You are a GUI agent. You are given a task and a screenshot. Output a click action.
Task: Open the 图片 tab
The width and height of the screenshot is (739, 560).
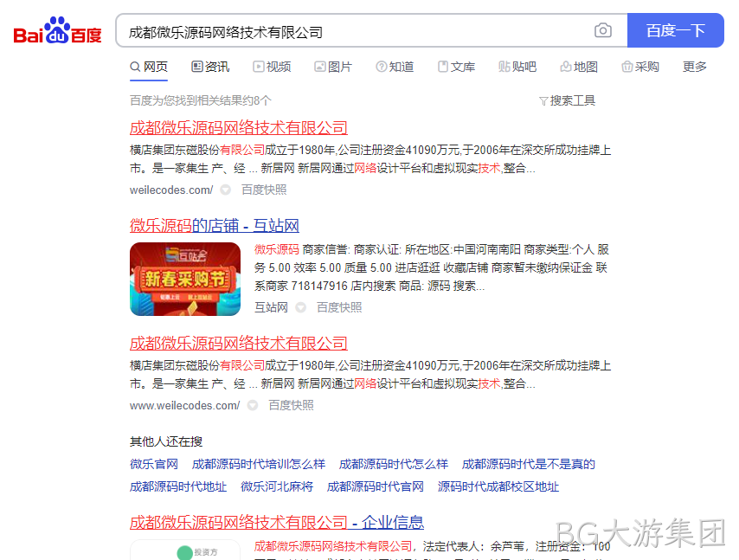pos(333,67)
